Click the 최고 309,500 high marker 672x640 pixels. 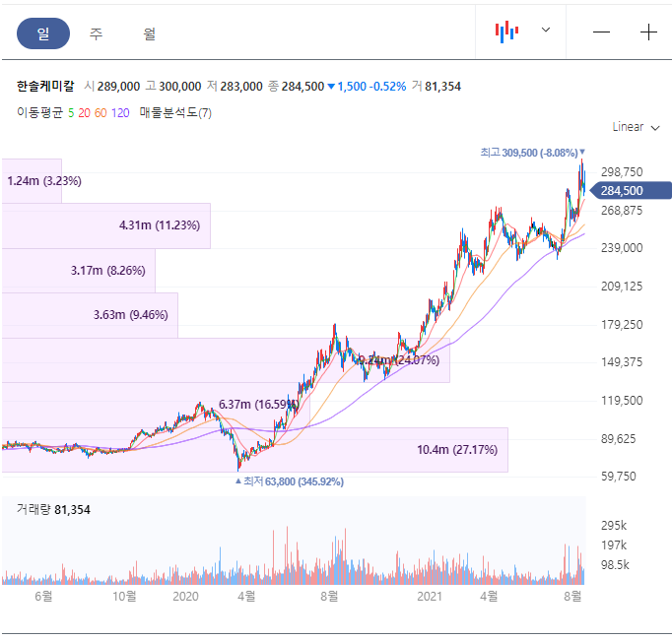(532, 153)
